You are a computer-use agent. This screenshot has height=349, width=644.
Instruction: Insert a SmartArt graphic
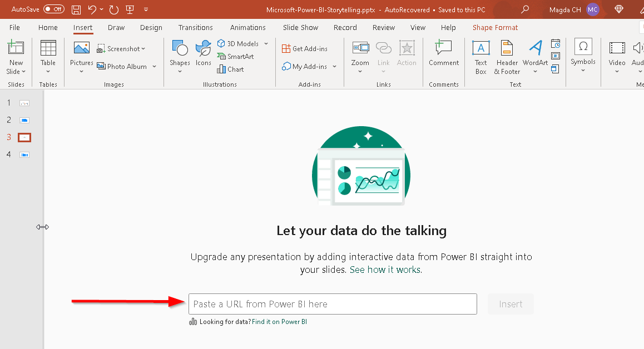235,56
